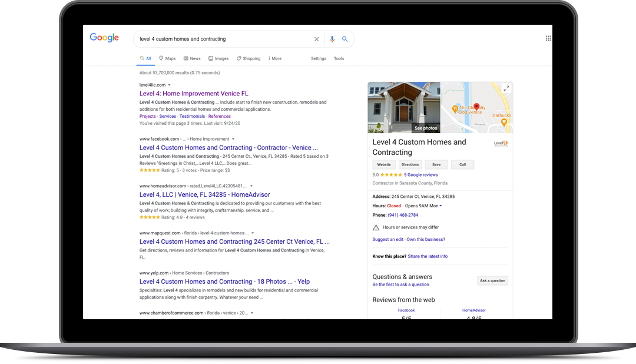Open the Yelp 18 Photos result
636x364 pixels.
225,282
